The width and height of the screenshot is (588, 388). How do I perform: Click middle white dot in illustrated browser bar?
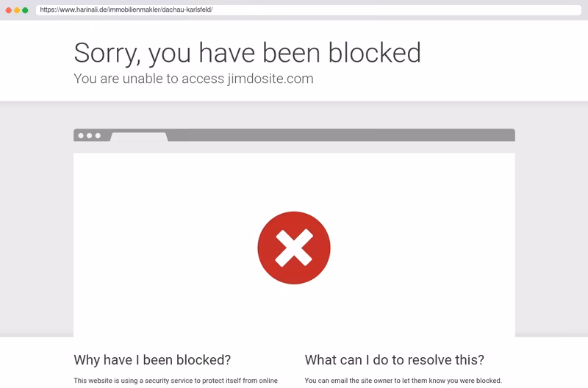(x=89, y=136)
